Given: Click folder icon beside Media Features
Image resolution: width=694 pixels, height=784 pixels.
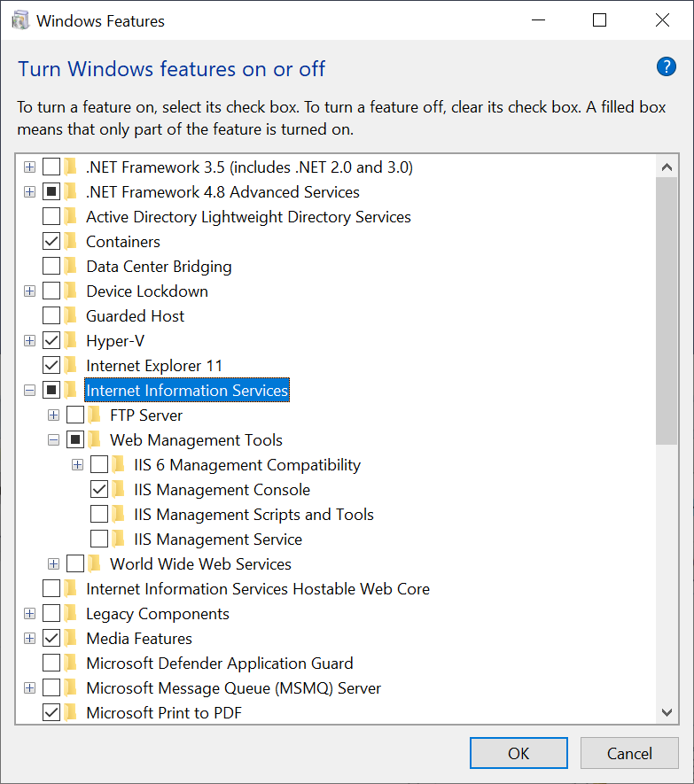Looking at the screenshot, I should pos(71,638).
